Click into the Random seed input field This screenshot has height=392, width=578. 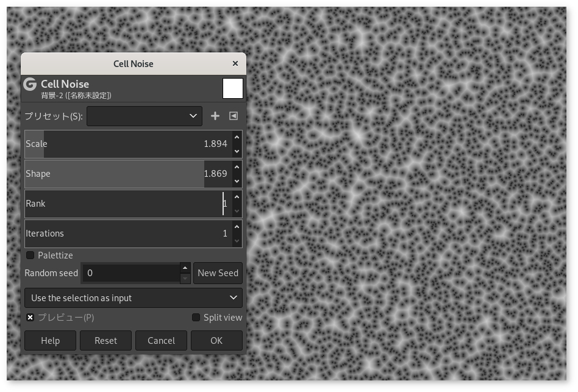tap(130, 273)
